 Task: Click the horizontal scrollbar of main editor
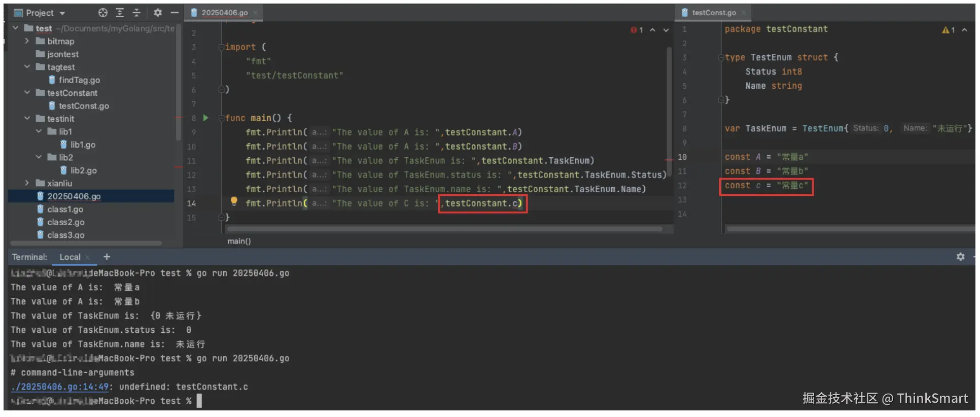444,229
